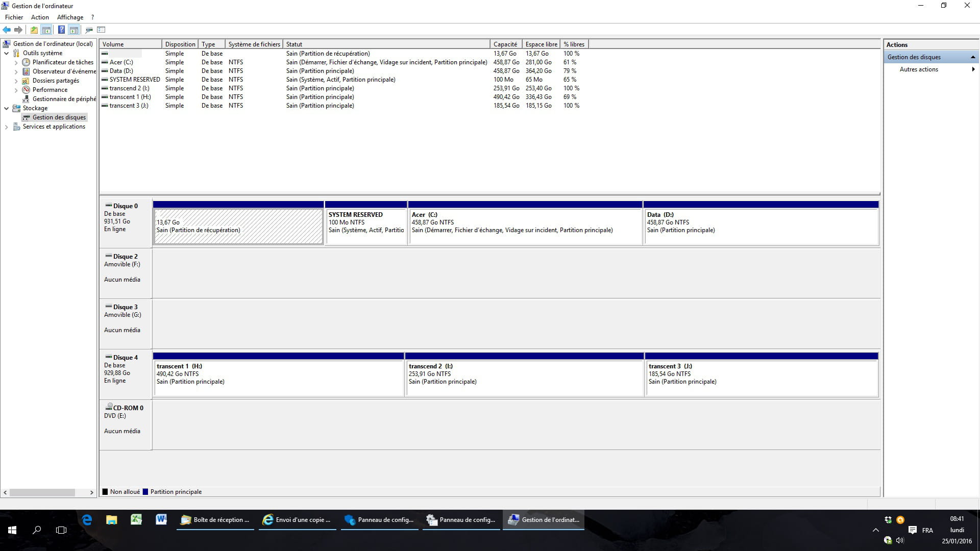Screen dimensions: 980x551
Task: Click the Up one level folder icon
Action: click(34, 30)
